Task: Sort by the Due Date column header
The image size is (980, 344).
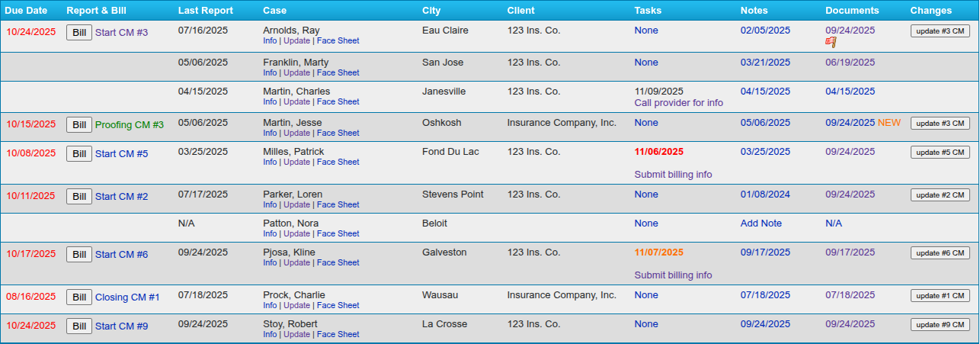Action: (26, 11)
